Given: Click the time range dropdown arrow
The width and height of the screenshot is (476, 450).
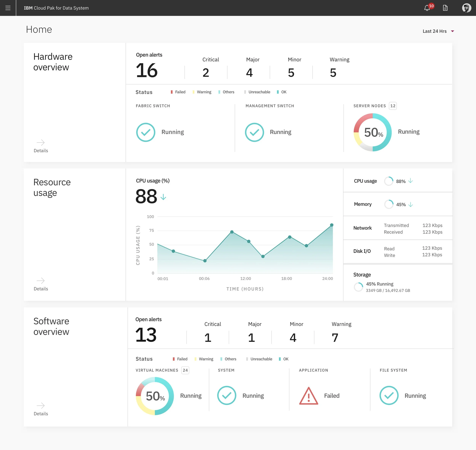Looking at the screenshot, I should [x=453, y=31].
